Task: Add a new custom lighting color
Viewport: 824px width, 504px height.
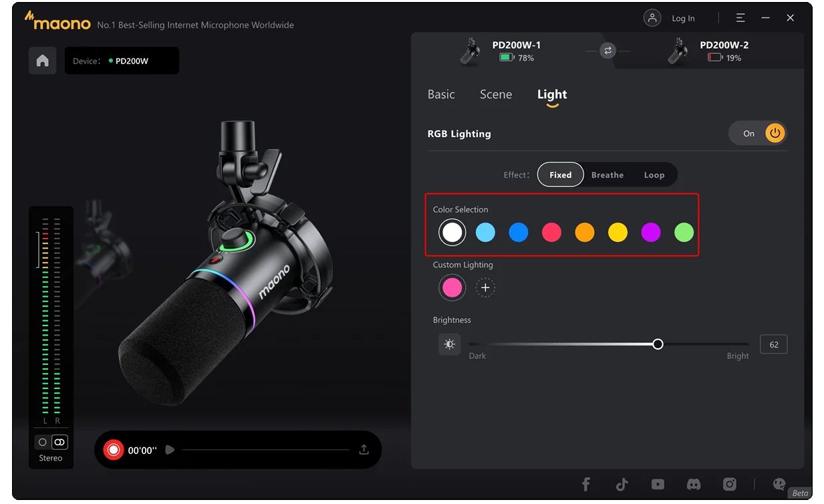Action: 485,287
